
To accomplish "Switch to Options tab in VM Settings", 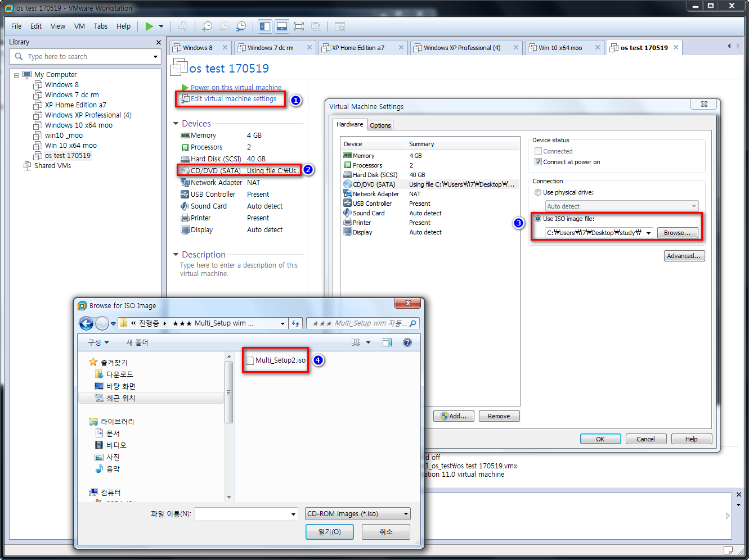I will click(380, 125).
